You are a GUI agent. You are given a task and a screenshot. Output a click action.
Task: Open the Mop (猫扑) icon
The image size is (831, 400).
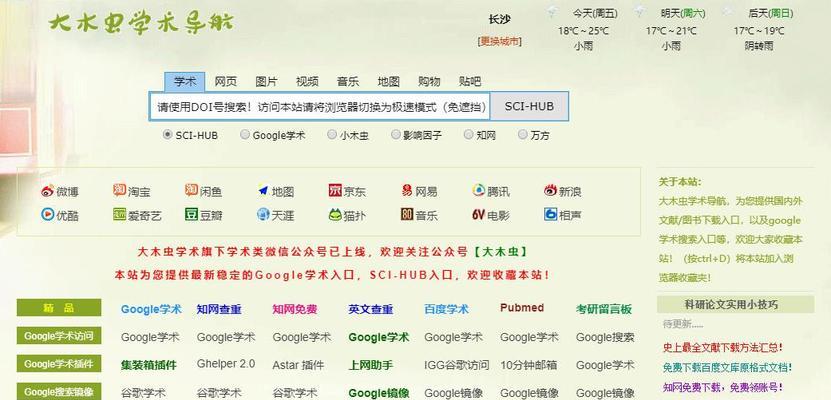click(x=335, y=215)
